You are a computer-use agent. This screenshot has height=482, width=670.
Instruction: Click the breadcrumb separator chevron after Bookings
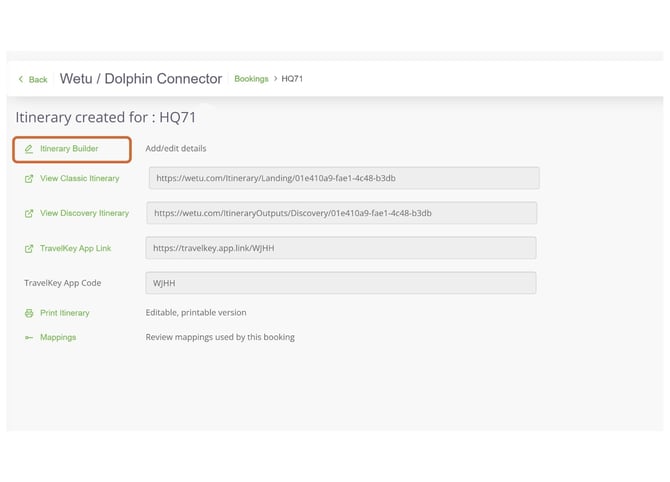tap(275, 79)
